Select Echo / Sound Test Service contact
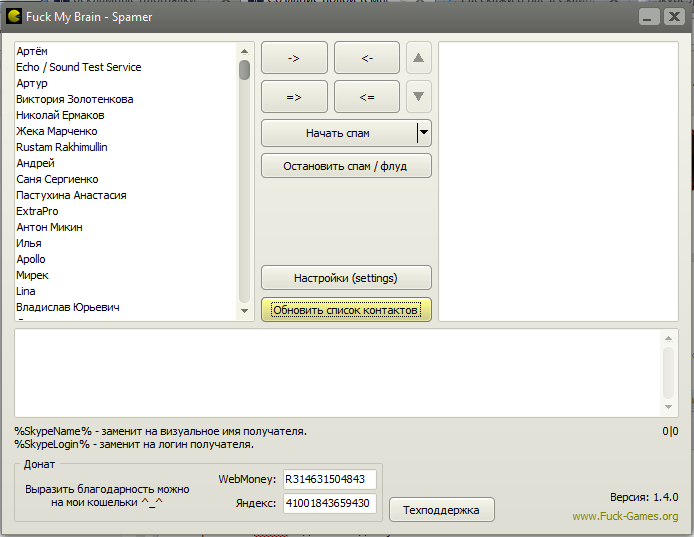The width and height of the screenshot is (694, 537). click(x=79, y=67)
